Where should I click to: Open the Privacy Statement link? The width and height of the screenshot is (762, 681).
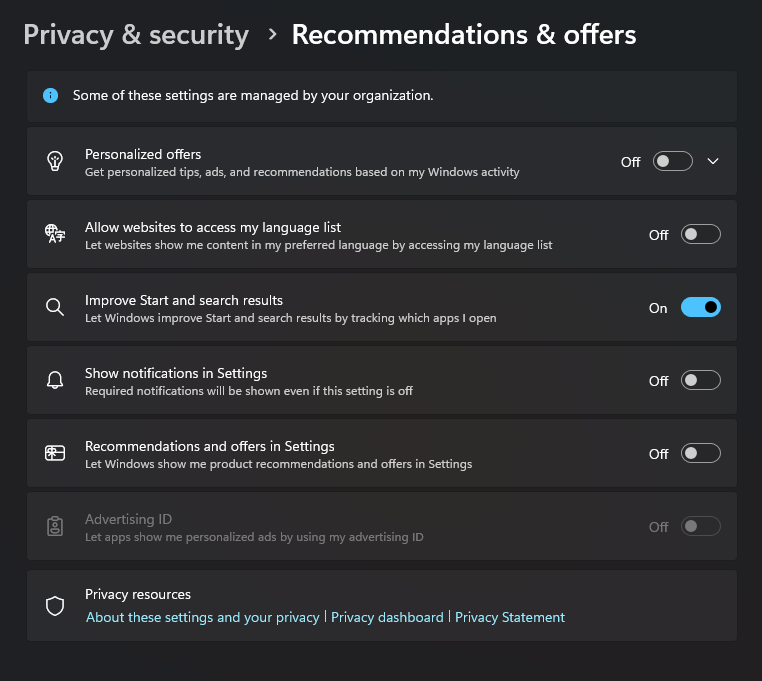pos(510,617)
